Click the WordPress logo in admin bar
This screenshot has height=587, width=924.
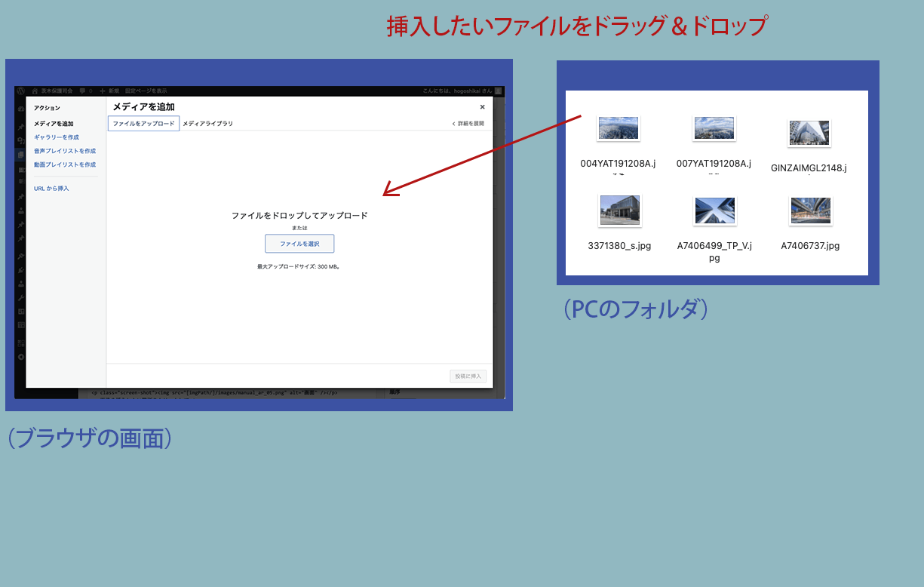22,91
